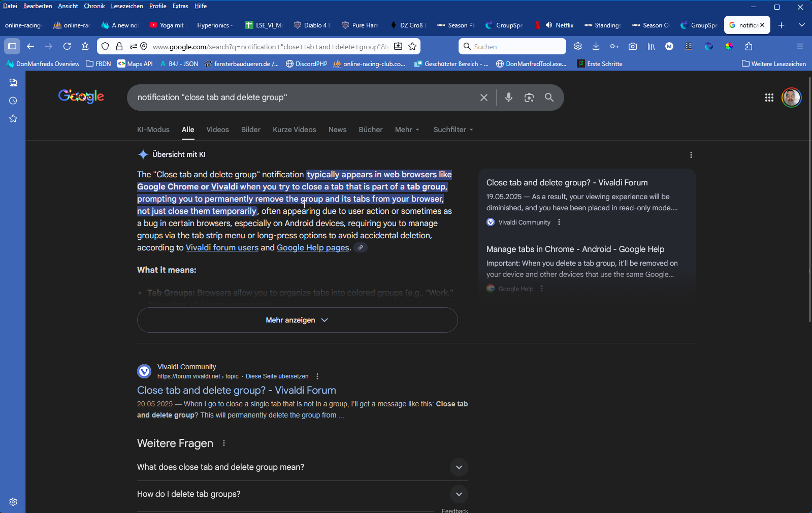812x513 pixels.
Task: Click Mehr anzeigen to expand AI overview
Action: tap(297, 320)
